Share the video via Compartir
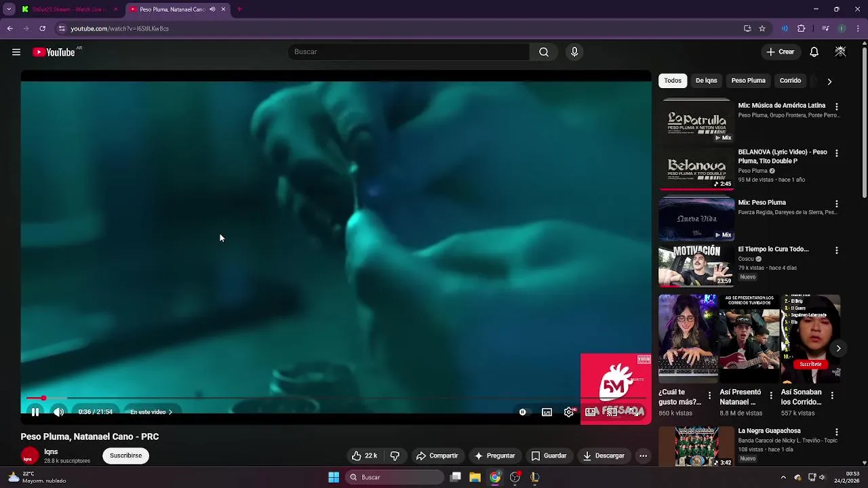868x488 pixels. [437, 455]
